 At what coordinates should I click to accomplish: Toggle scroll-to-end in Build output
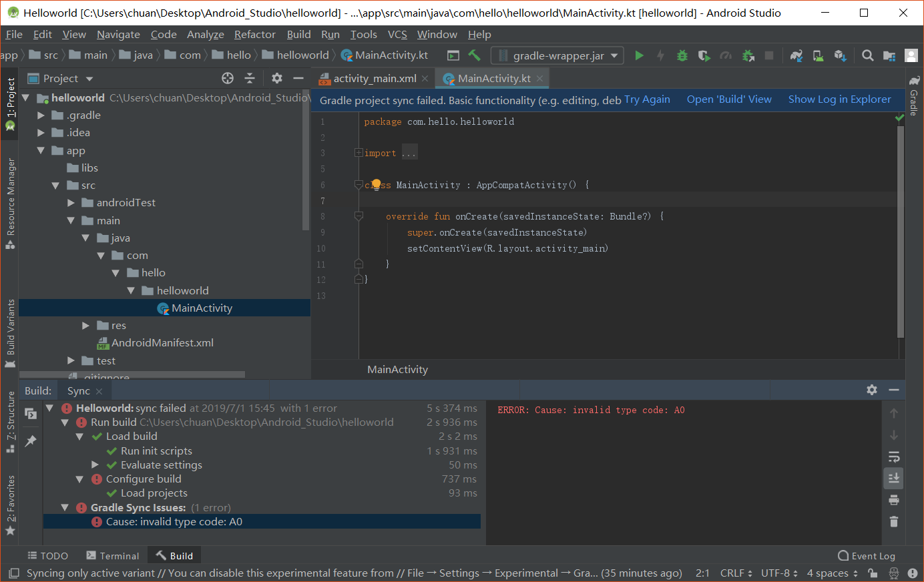[x=894, y=478]
